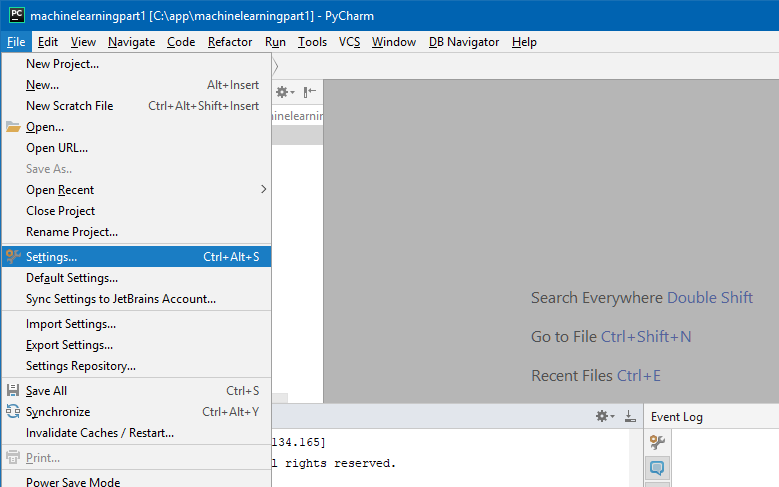Click Event Log balloon notification icon

click(657, 468)
